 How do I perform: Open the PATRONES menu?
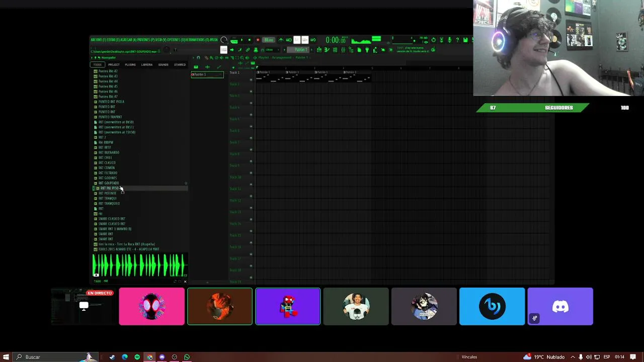tap(146, 40)
